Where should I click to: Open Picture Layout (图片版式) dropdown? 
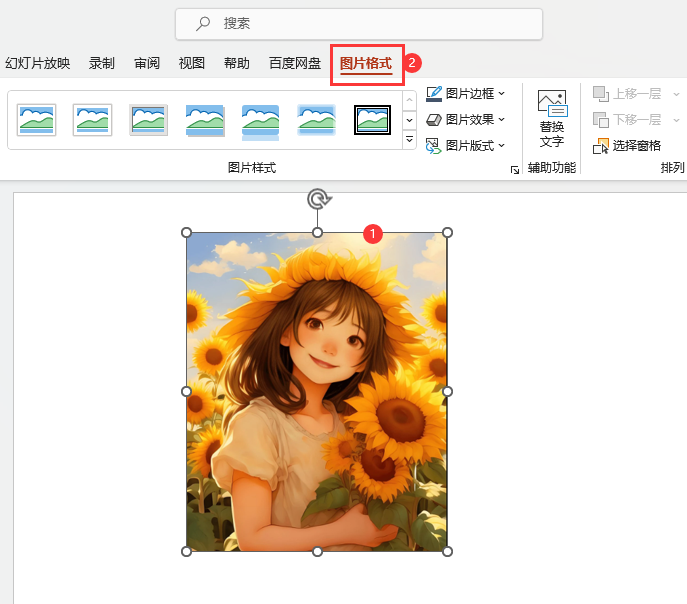466,146
